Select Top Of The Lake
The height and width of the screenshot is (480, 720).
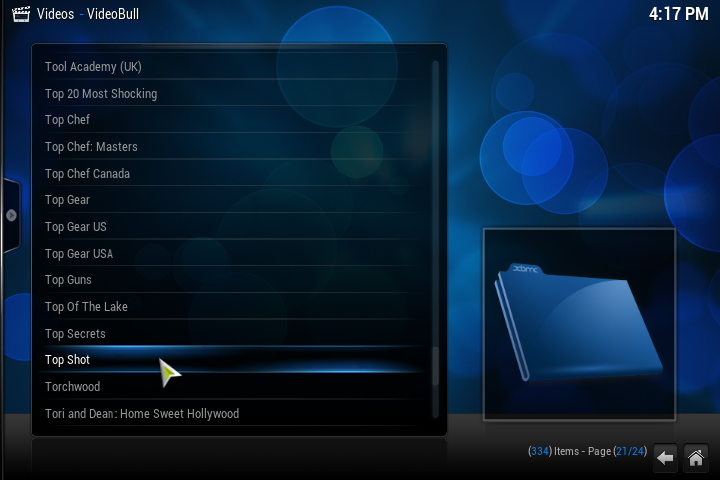click(x=232, y=306)
